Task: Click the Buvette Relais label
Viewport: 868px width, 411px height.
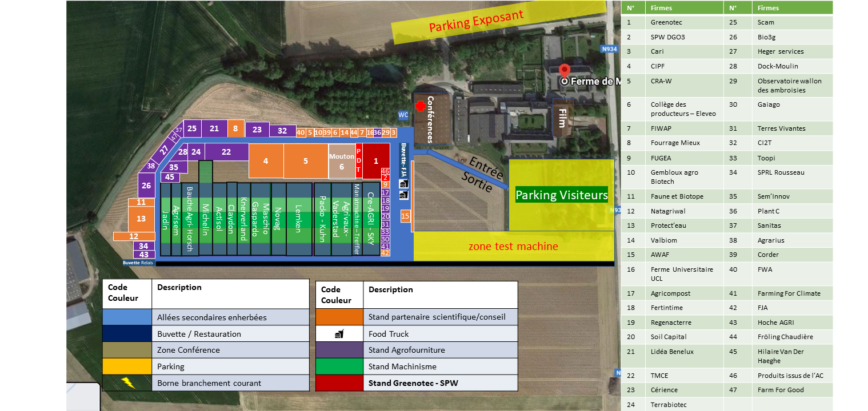Action: (x=139, y=263)
